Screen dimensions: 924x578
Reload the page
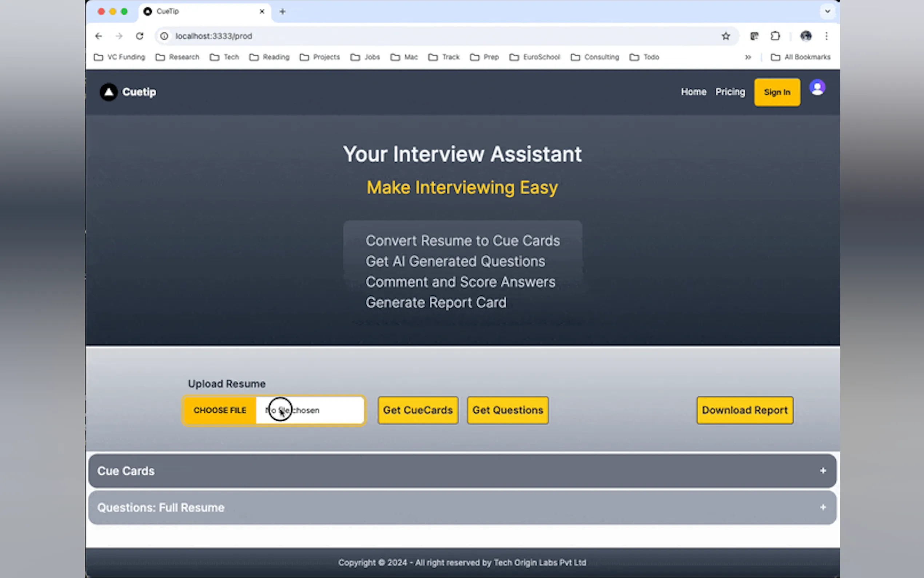pos(140,36)
